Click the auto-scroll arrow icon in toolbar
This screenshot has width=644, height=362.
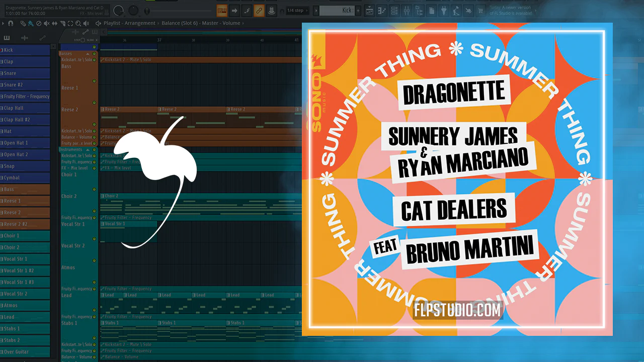(x=234, y=10)
